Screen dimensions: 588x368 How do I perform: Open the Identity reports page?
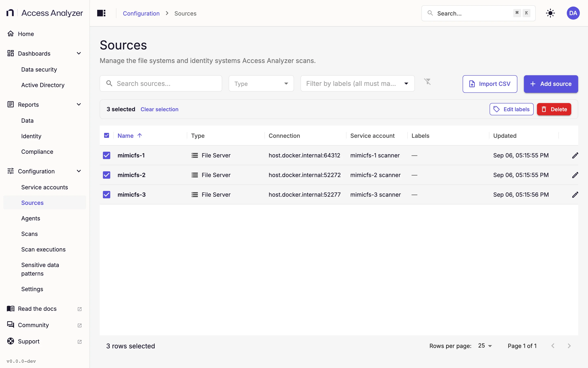point(31,136)
